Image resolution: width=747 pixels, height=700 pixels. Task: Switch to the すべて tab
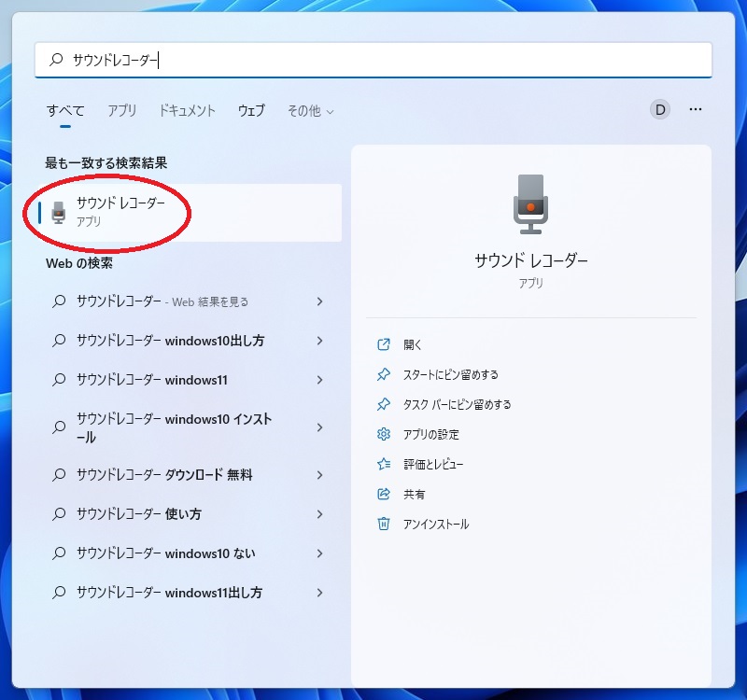65,110
